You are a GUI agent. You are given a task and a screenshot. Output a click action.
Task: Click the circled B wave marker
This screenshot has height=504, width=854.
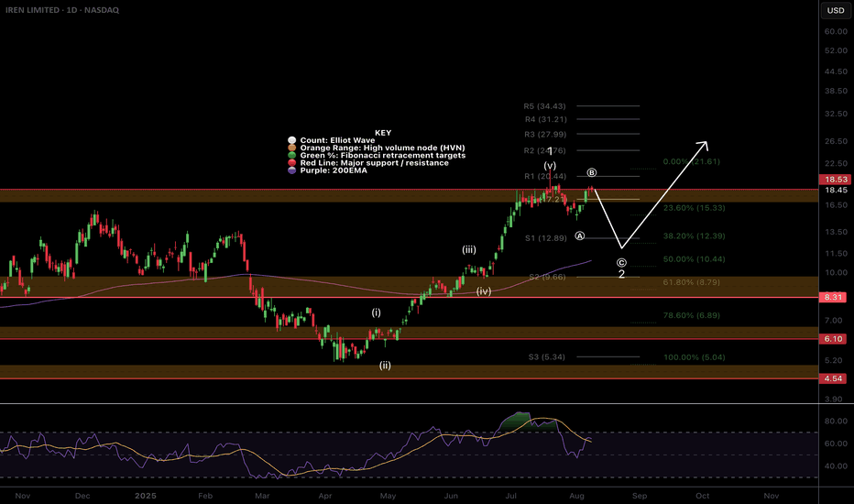click(x=592, y=172)
